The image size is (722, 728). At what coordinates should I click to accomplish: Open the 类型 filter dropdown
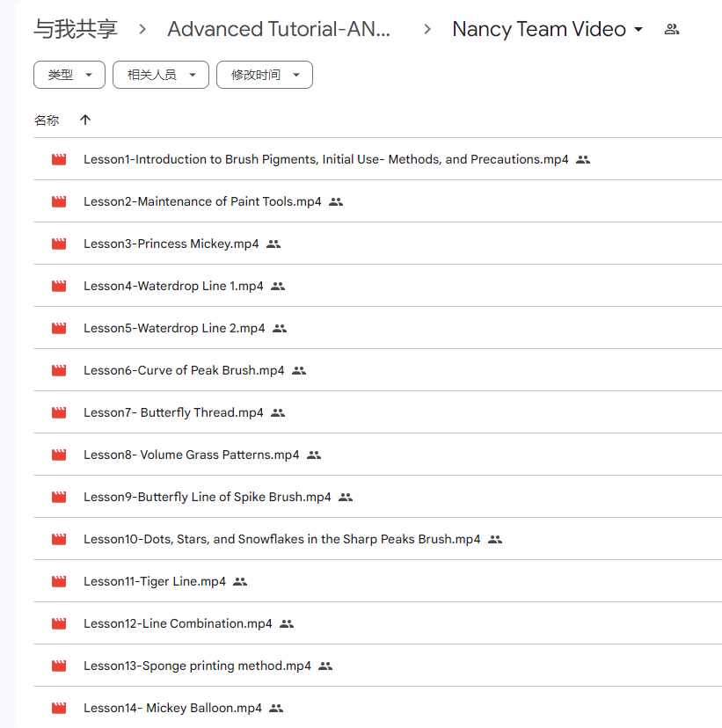click(x=69, y=76)
